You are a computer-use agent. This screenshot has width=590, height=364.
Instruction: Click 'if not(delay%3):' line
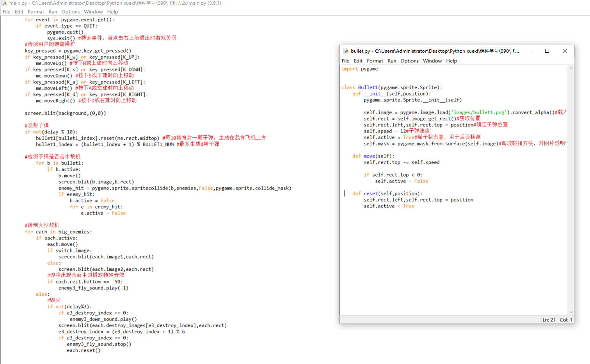tap(69, 307)
